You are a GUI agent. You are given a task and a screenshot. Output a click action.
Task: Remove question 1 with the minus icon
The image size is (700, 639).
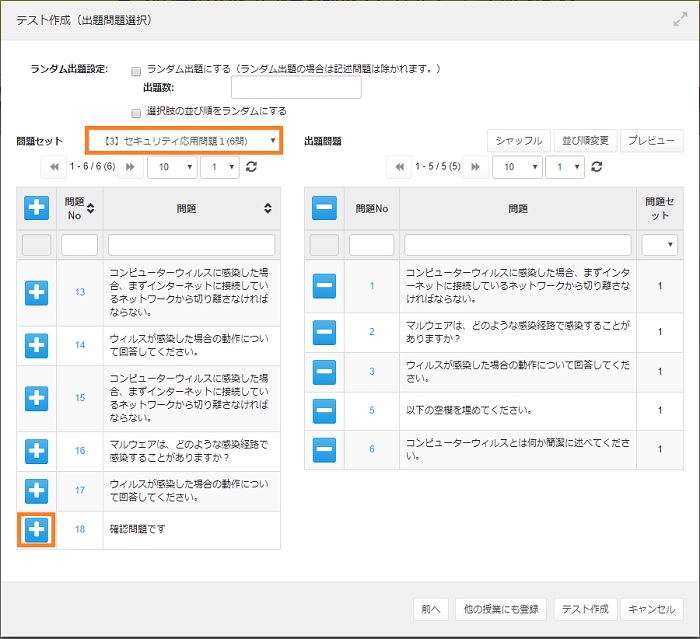tap(324, 286)
